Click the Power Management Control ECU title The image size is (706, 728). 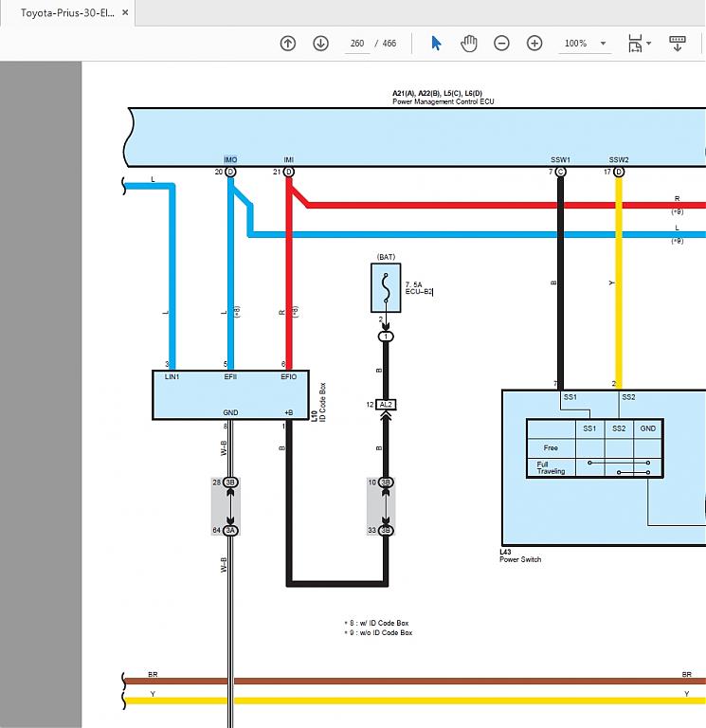pos(443,101)
